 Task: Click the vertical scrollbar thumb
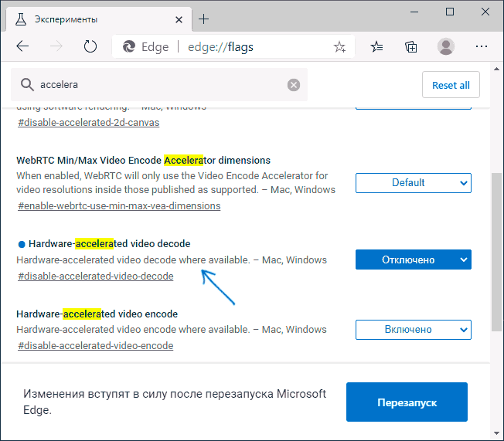(x=496, y=252)
